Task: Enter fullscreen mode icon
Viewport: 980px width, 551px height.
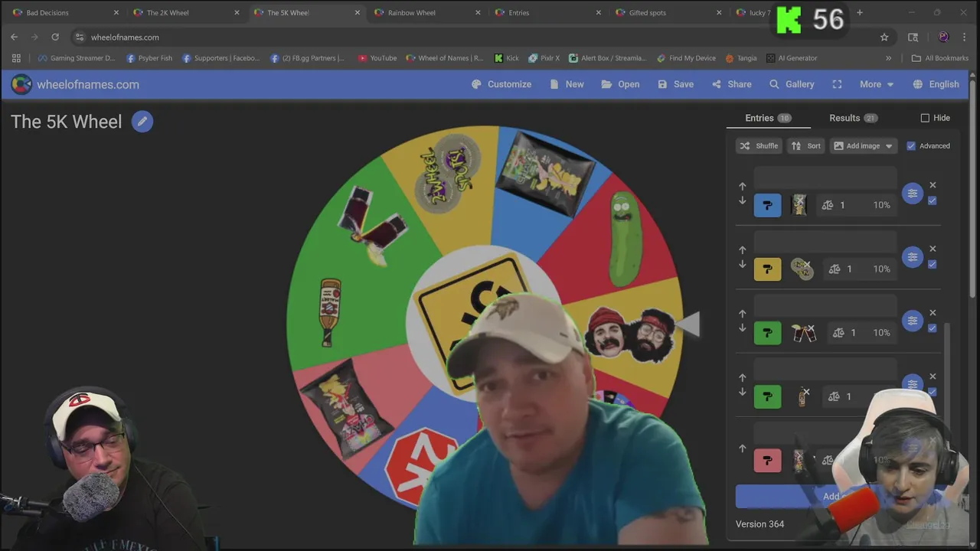Action: tap(837, 84)
